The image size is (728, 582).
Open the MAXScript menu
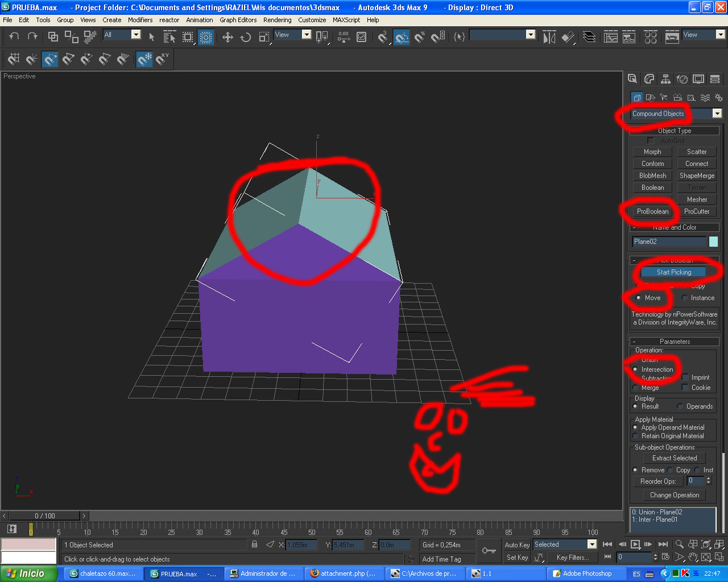click(x=346, y=20)
